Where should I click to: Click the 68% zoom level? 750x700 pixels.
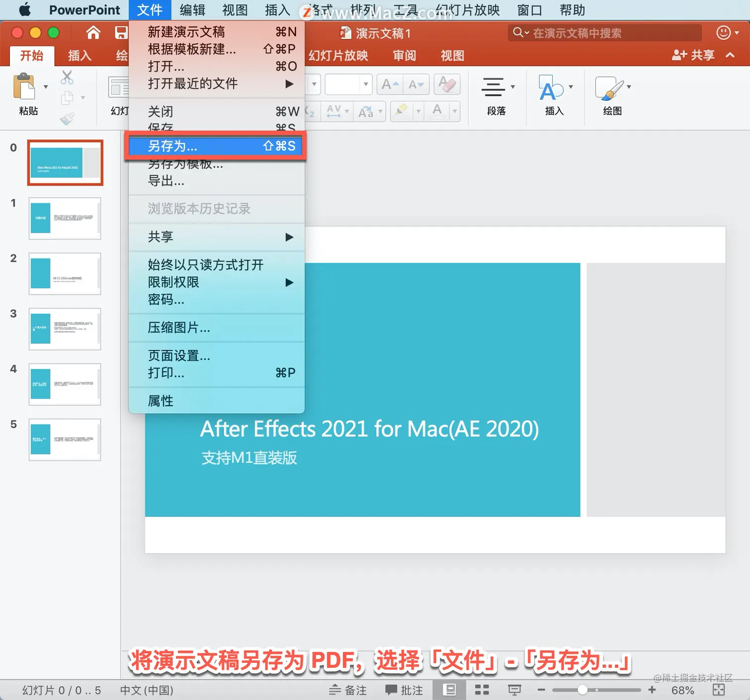point(683,690)
